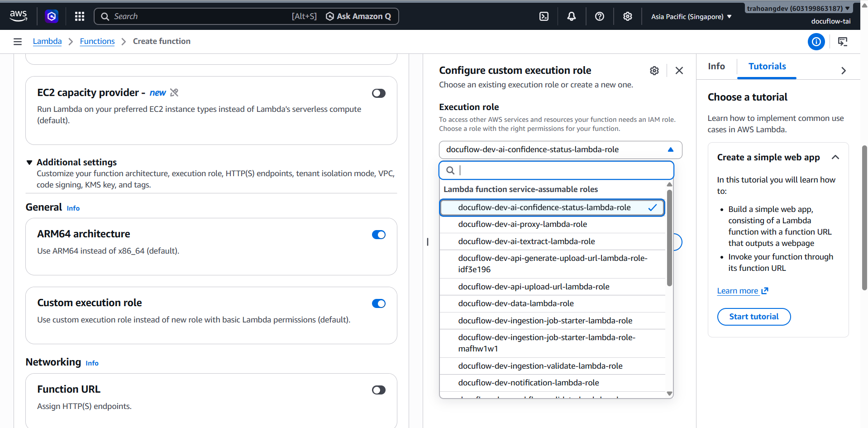Click the Ask Amazon Q button
This screenshot has width=868, height=428.
pos(358,16)
